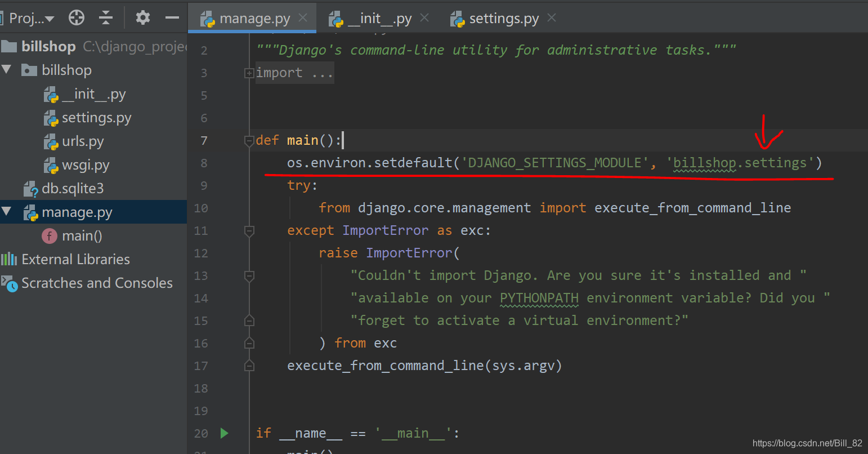Click line number 12 in gutter
Viewport: 868px width, 454px height.
(200, 253)
